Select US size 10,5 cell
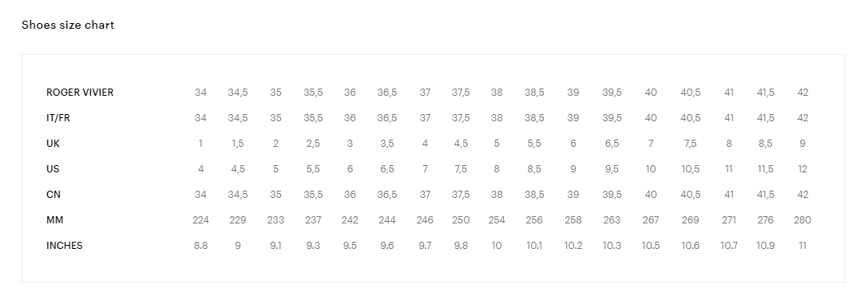 690,168
